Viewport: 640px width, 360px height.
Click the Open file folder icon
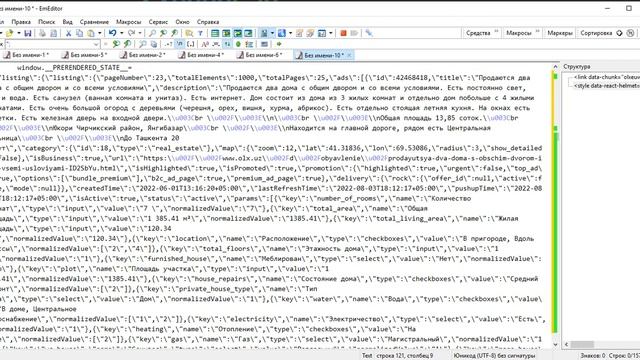(9, 33)
